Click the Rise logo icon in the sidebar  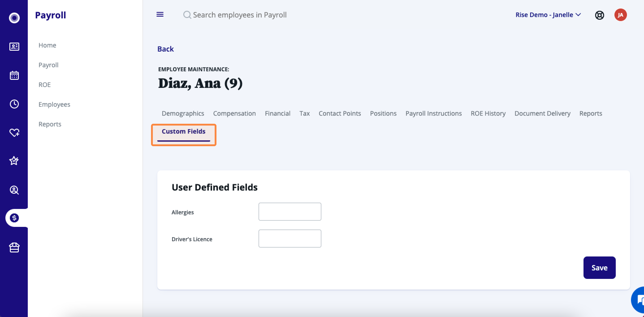point(14,18)
